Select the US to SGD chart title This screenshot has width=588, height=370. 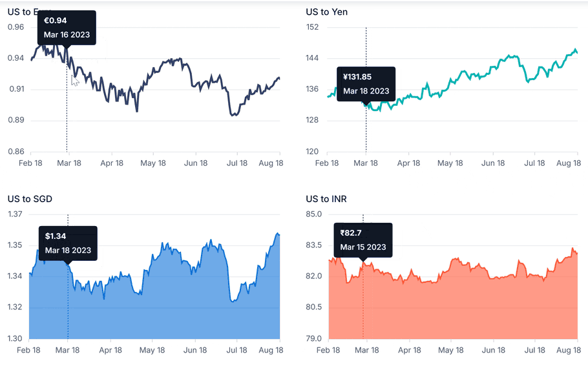tap(30, 199)
